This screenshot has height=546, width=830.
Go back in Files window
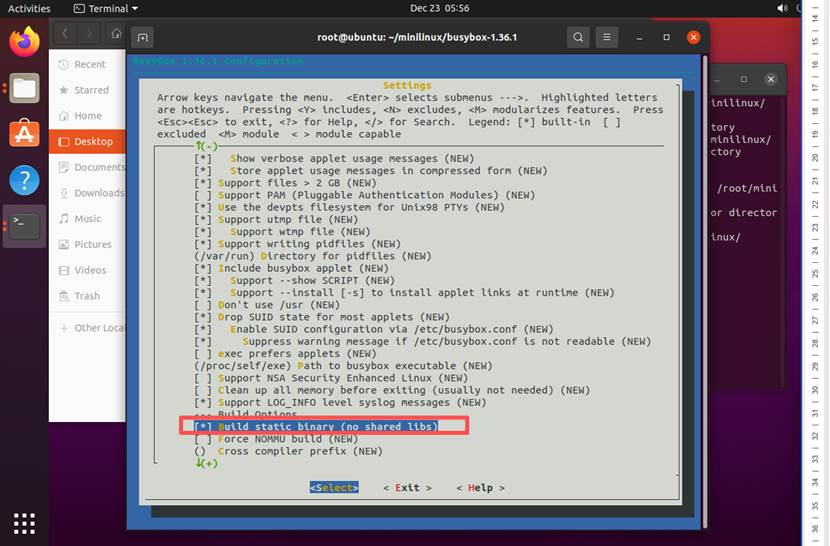click(65, 34)
